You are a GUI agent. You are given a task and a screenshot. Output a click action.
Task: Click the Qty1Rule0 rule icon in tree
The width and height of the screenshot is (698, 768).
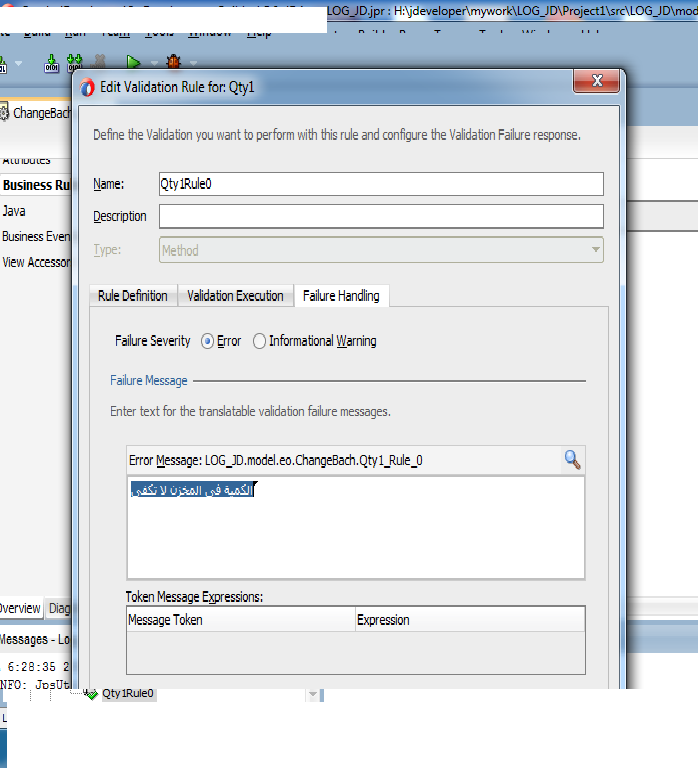tap(91, 693)
